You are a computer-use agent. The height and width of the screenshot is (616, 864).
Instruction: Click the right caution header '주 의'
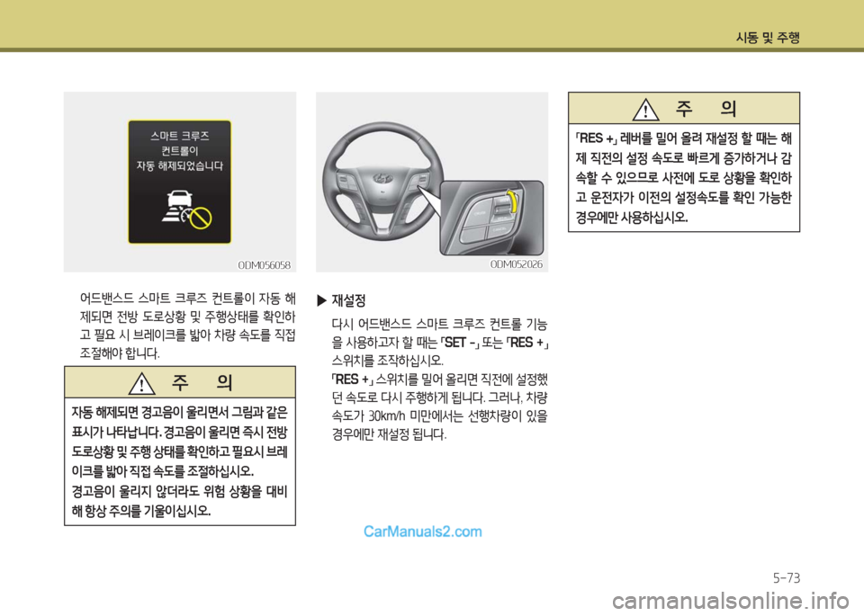pyautogui.click(x=706, y=108)
